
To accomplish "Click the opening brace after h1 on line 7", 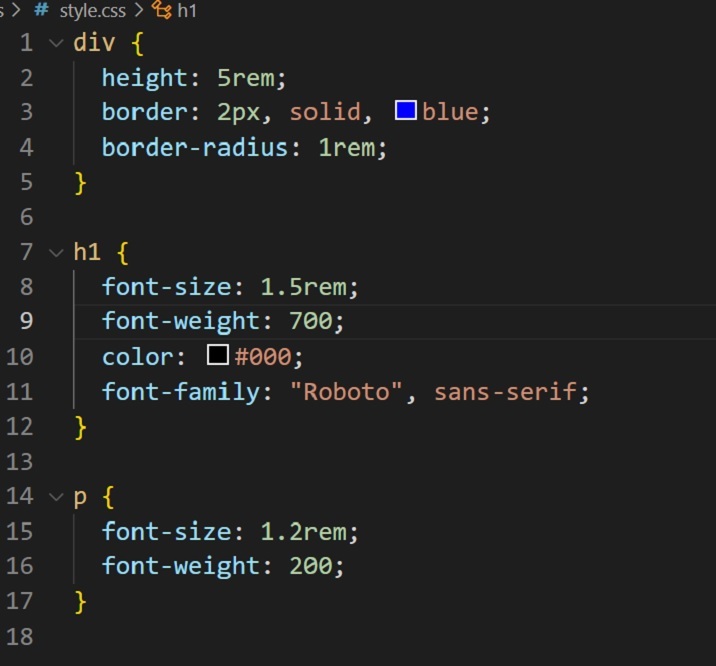I will click(x=123, y=253).
